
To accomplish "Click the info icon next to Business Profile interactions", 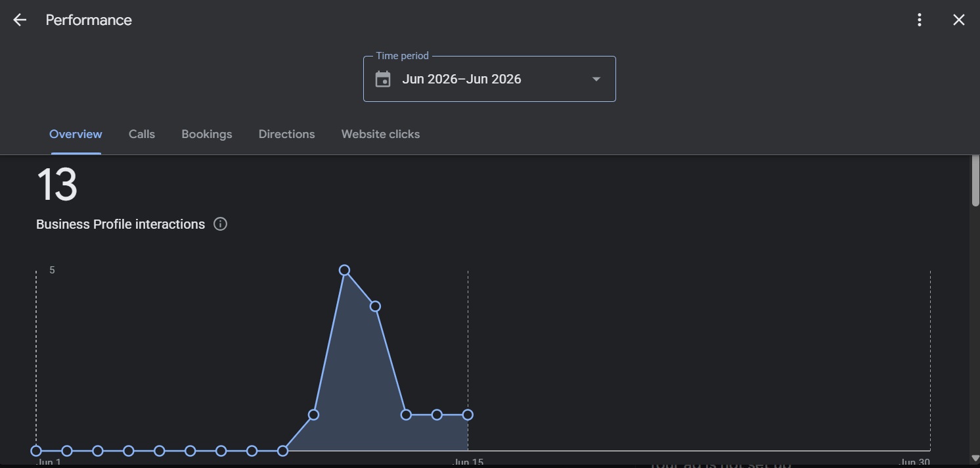I will (221, 224).
